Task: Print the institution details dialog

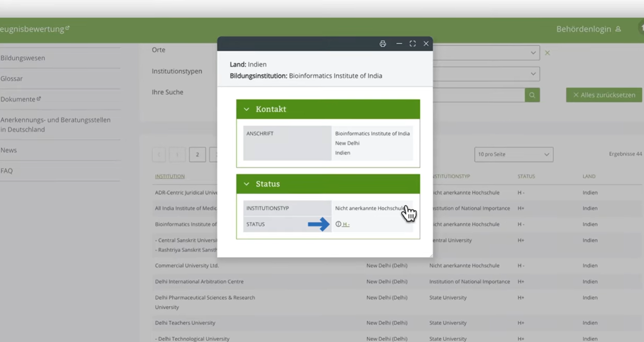Action: point(382,44)
